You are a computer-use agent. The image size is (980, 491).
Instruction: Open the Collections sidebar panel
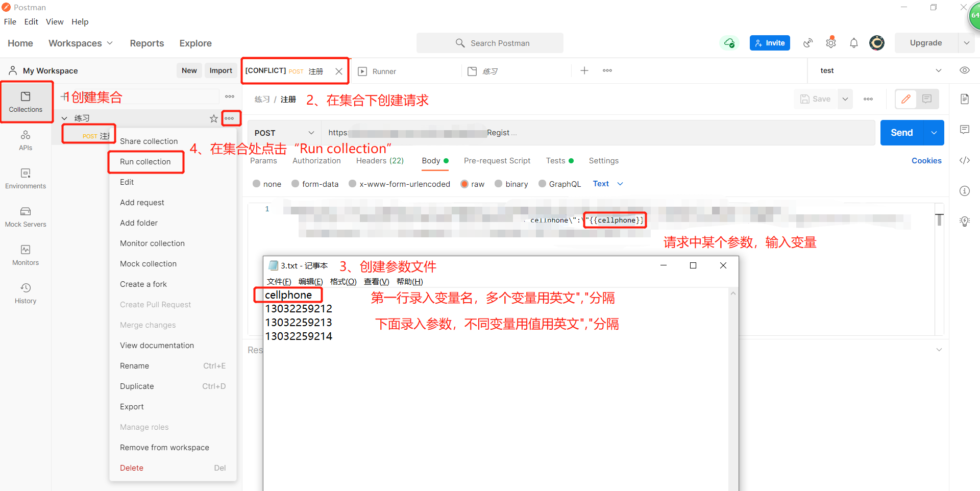[26, 102]
